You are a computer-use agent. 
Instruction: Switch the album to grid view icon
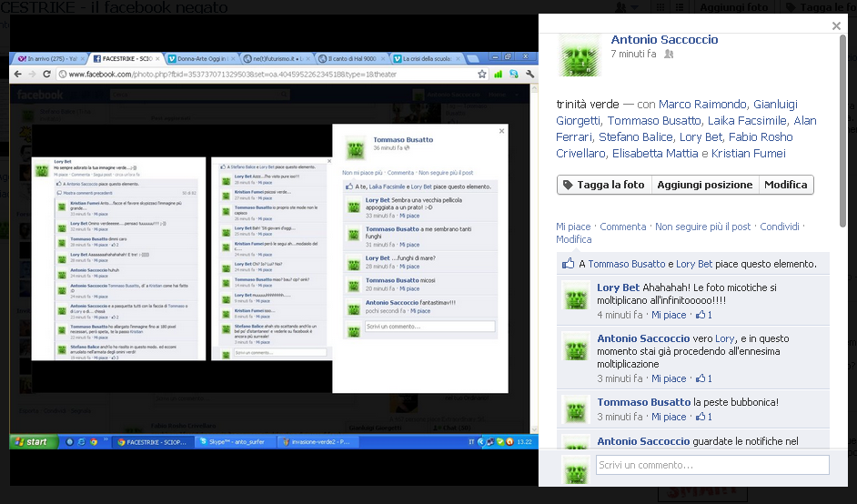click(660, 7)
